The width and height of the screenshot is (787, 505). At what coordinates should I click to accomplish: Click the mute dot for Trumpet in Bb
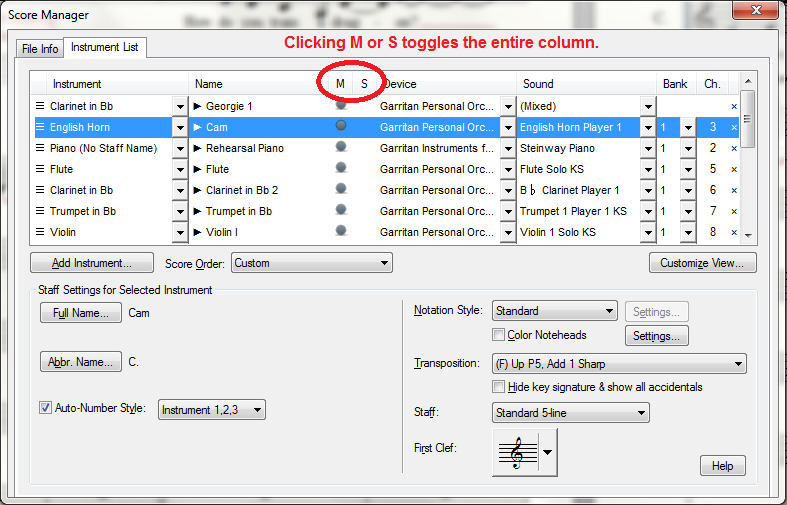pos(341,210)
